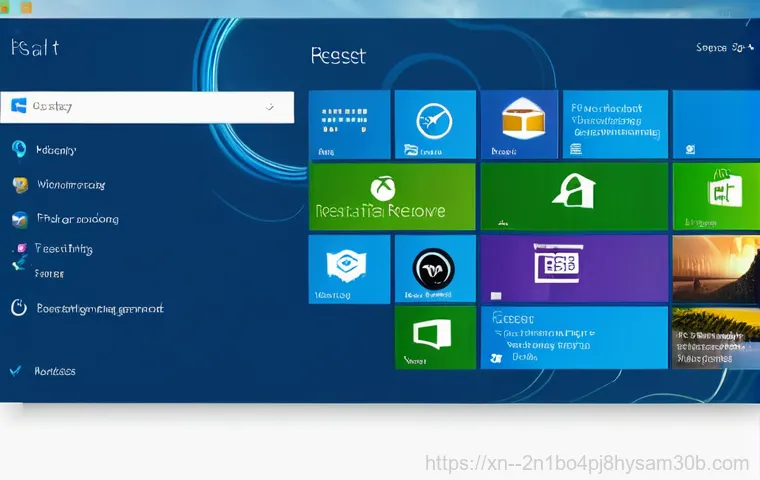The width and height of the screenshot is (760, 480).
Task: Toggle the checkmark item at sidebar bottom
Action: click(16, 371)
